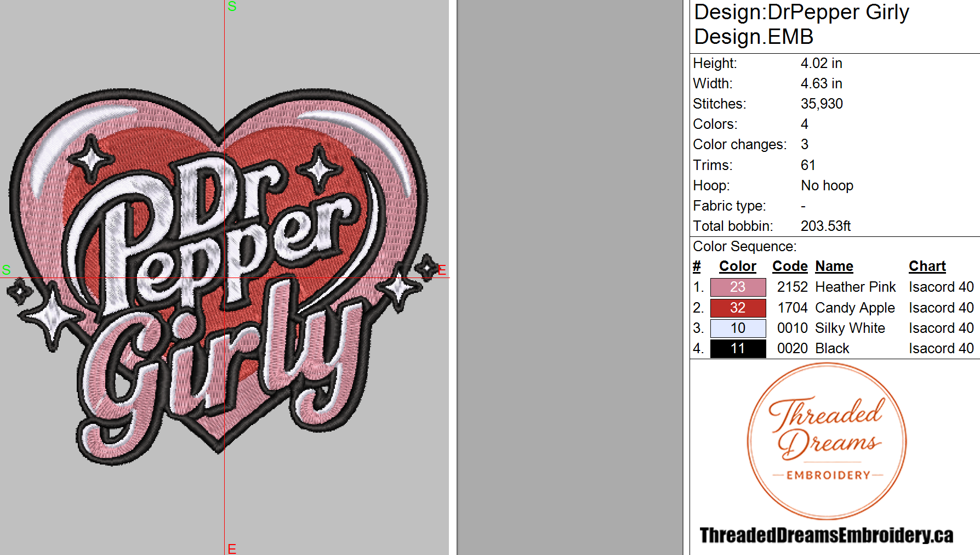
Task: Click the Trims value 61
Action: 808,165
